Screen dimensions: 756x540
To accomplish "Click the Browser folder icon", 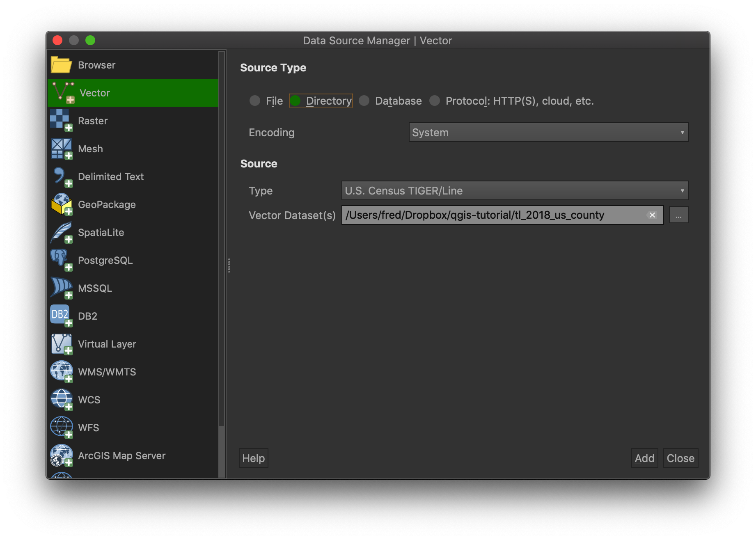I will tap(62, 65).
